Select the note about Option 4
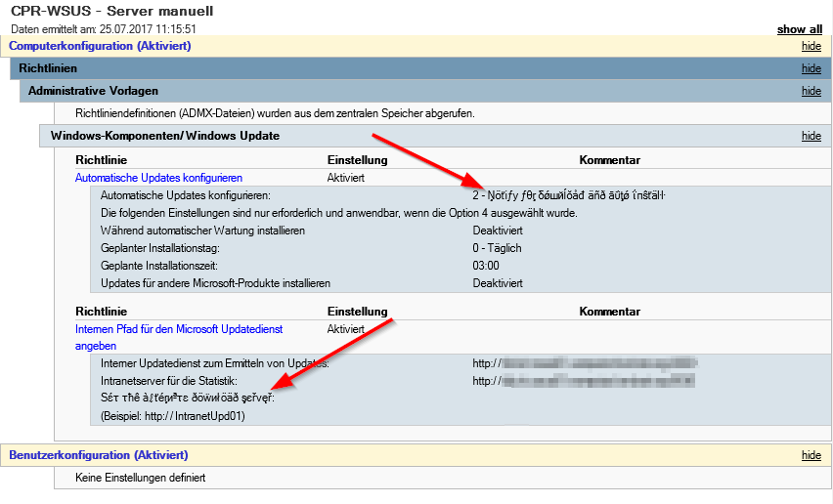 click(339, 213)
